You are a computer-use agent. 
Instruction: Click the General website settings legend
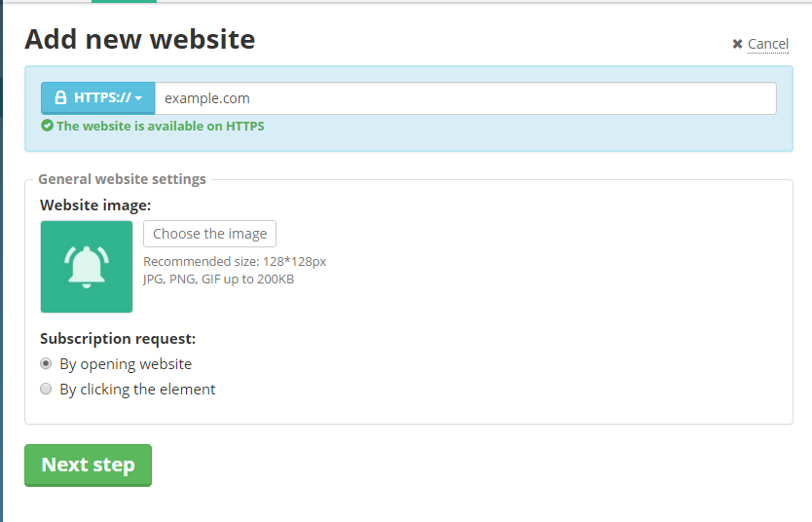(x=122, y=179)
